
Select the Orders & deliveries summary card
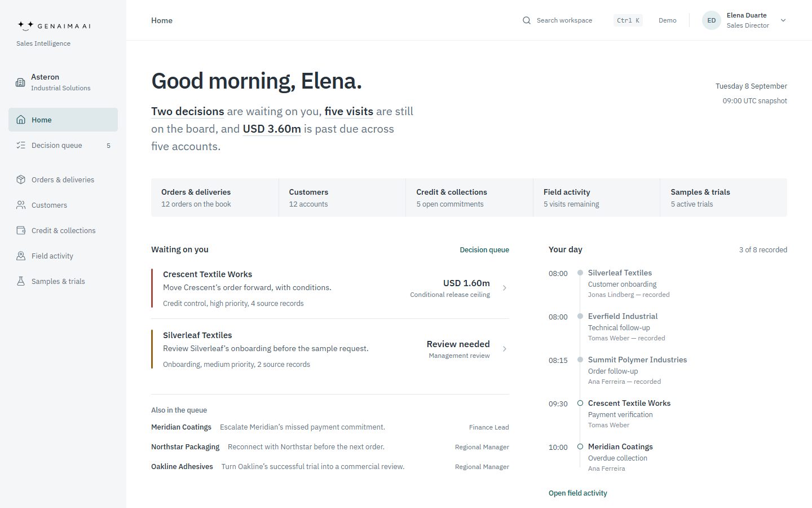click(215, 198)
